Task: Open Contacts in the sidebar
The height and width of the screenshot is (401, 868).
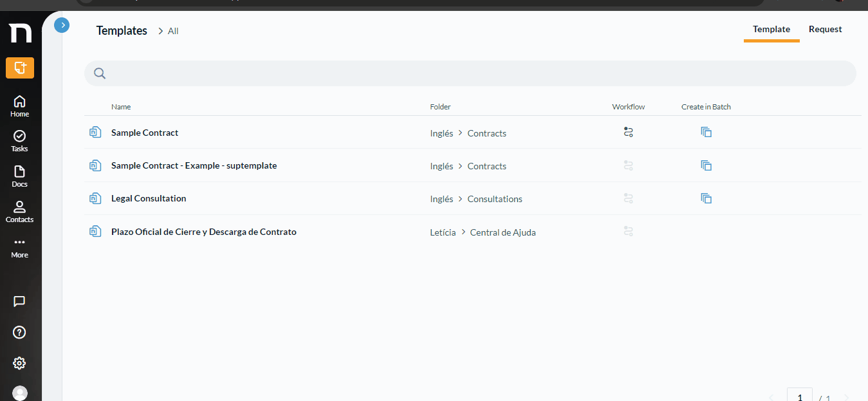Action: 20,212
